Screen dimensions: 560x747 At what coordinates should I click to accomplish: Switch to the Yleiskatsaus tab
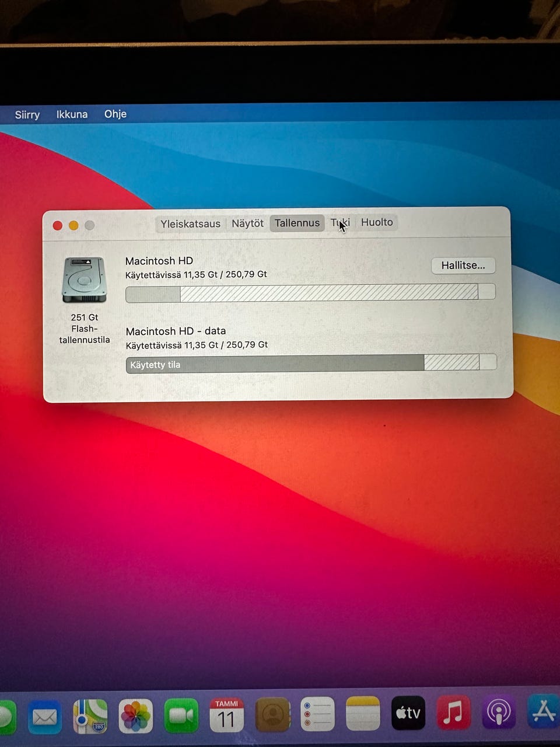tap(190, 224)
